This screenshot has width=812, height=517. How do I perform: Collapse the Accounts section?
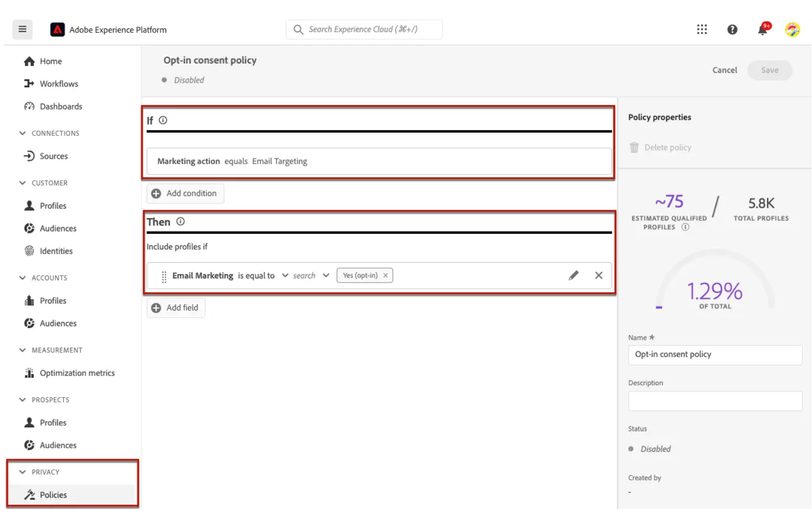coord(23,278)
